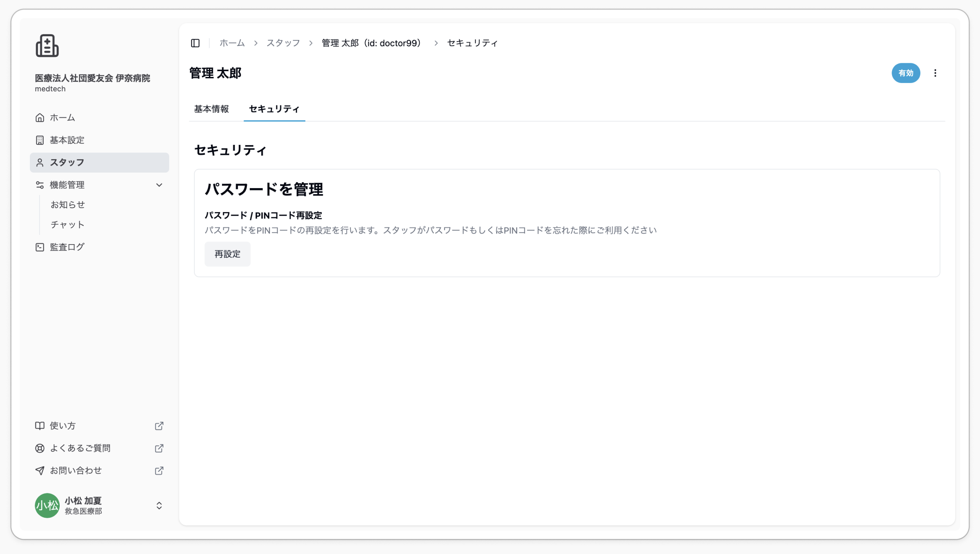Go to スタッフ breadcrumb link
Screen dimensions: 980x554
coord(283,43)
